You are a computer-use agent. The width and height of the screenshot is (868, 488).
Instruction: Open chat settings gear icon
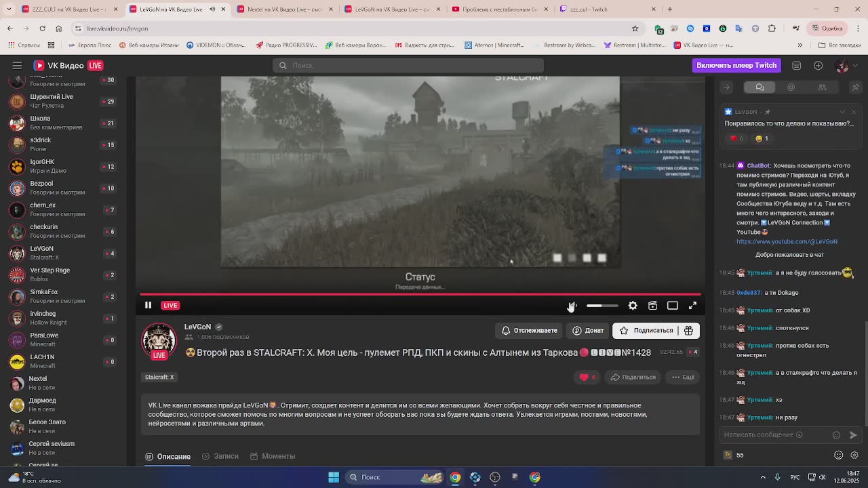(x=854, y=455)
